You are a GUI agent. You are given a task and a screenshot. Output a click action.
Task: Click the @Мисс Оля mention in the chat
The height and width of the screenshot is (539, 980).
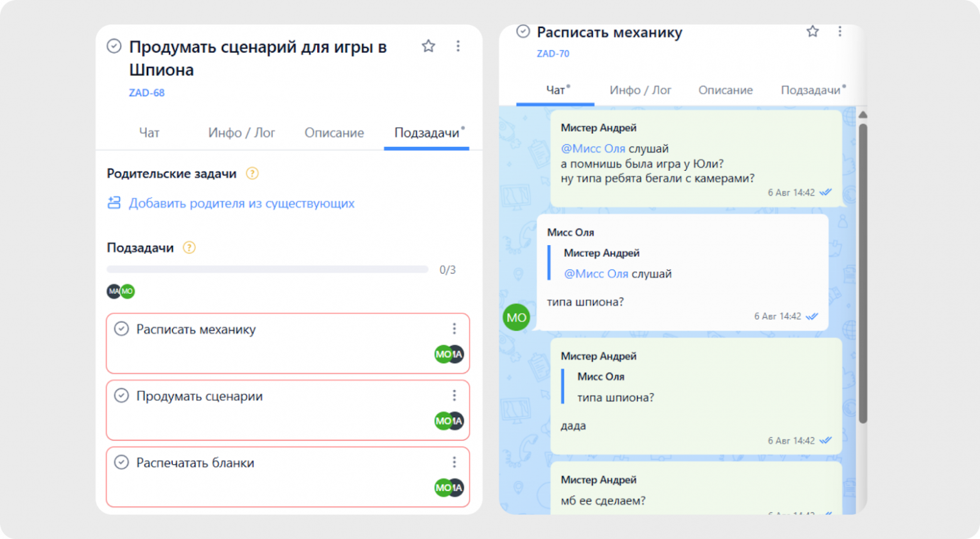tap(593, 148)
